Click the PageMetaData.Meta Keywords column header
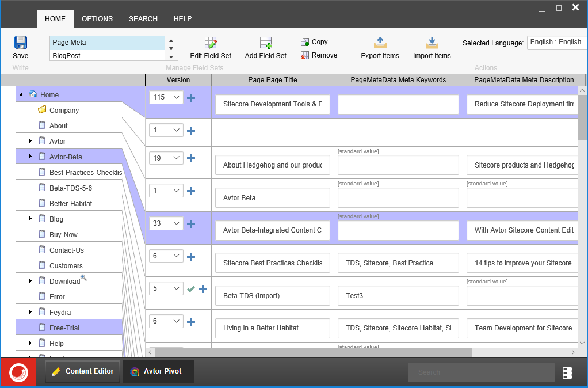588x388 pixels. [x=398, y=80]
